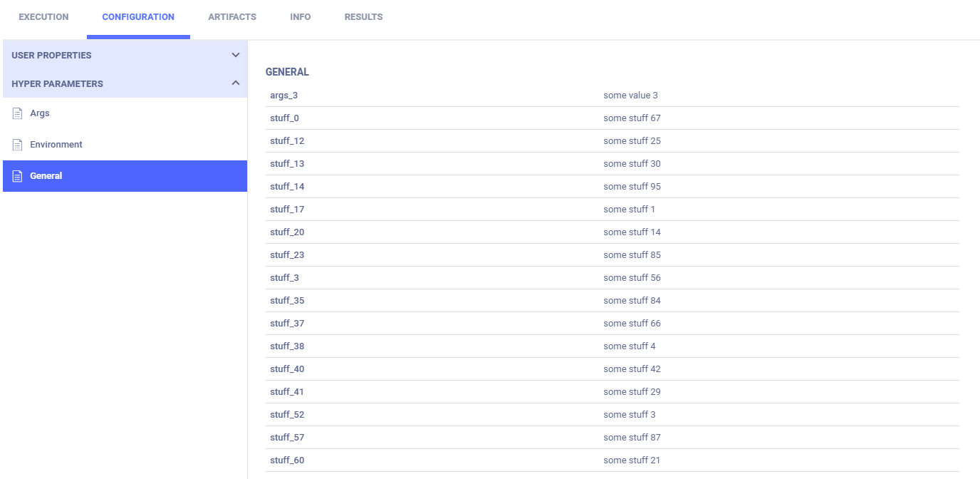980x479 pixels.
Task: Click the Environment document icon
Action: [x=18, y=145]
